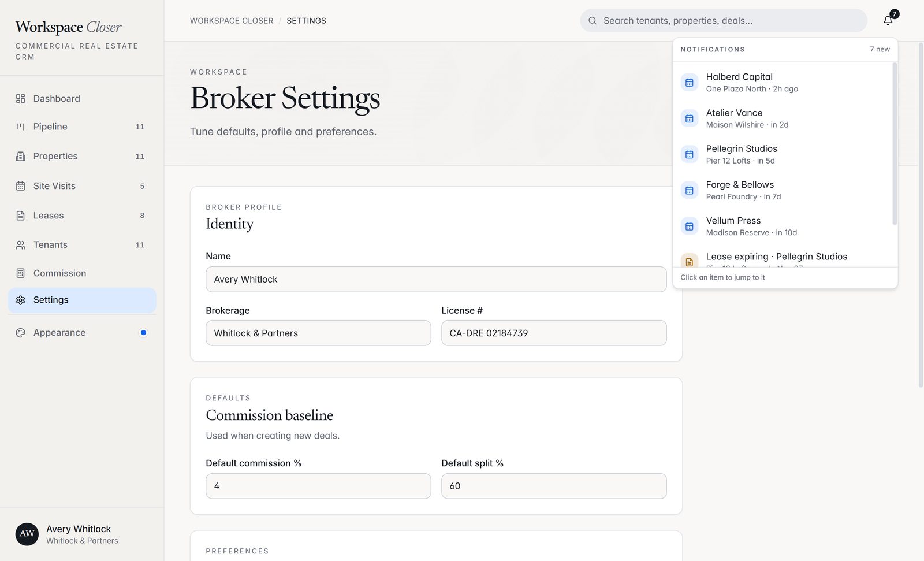Click the 'Click an item to jump to it' hint
Image resolution: width=924 pixels, height=561 pixels.
point(722,277)
